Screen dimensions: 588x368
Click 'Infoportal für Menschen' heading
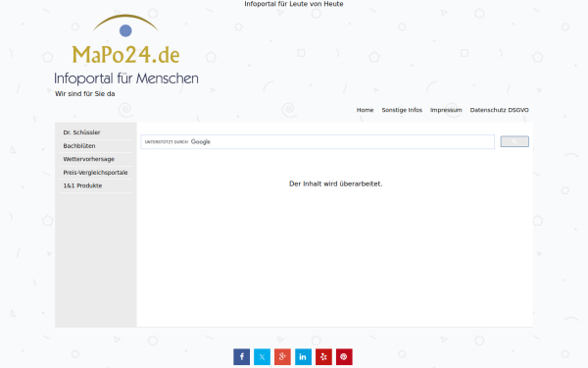click(x=126, y=79)
